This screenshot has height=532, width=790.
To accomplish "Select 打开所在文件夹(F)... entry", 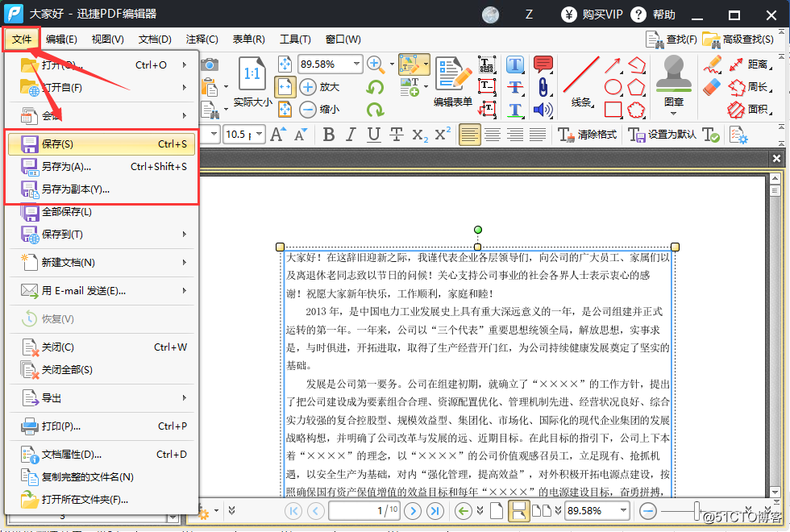I will (x=102, y=500).
